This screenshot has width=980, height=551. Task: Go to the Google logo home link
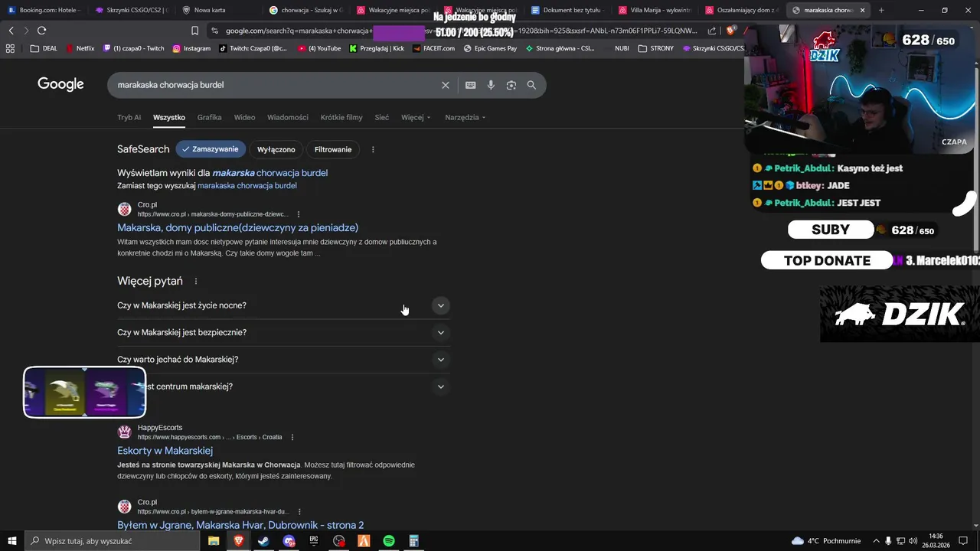pos(60,84)
